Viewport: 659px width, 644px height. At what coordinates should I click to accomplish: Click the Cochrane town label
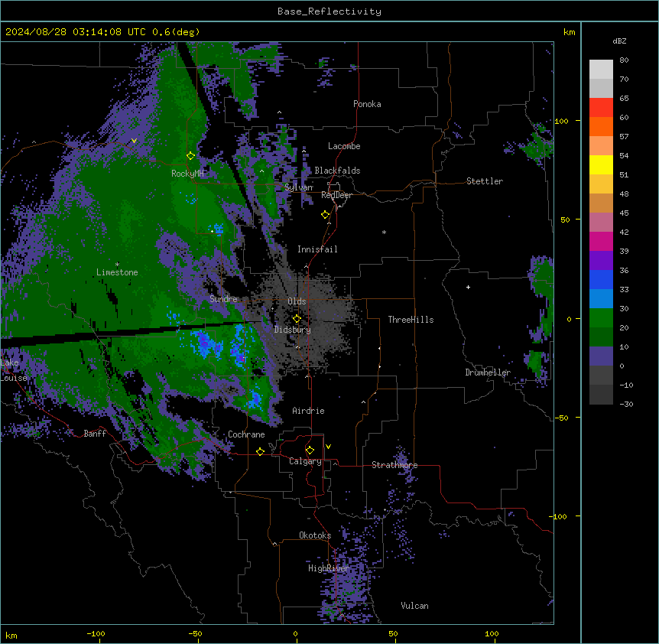click(x=246, y=434)
